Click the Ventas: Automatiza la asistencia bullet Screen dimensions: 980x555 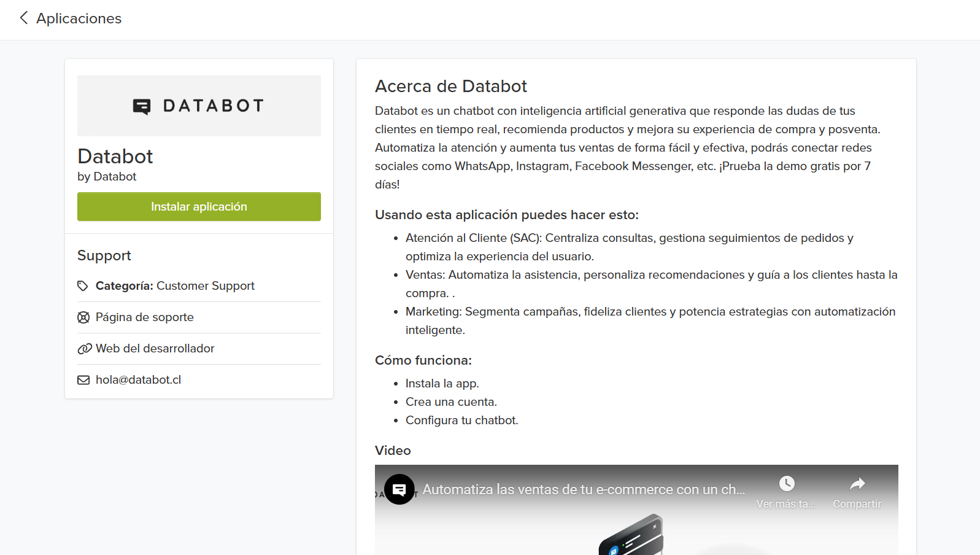coord(651,284)
